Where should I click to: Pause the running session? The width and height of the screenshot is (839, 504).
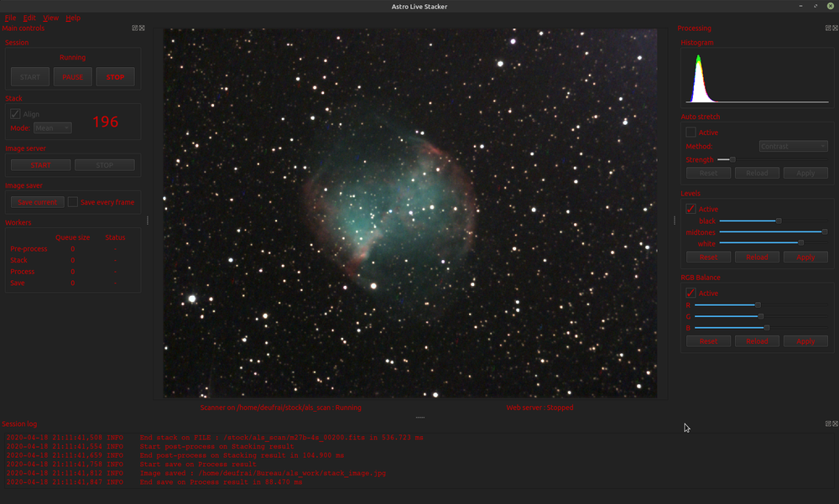73,77
